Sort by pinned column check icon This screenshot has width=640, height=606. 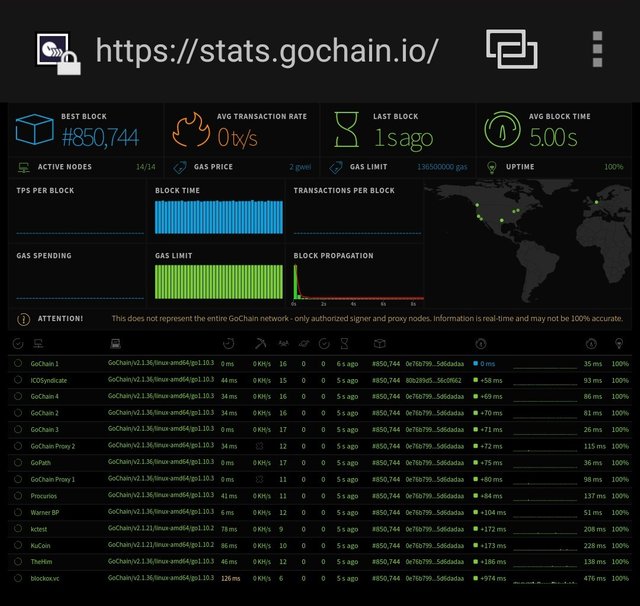[18, 344]
